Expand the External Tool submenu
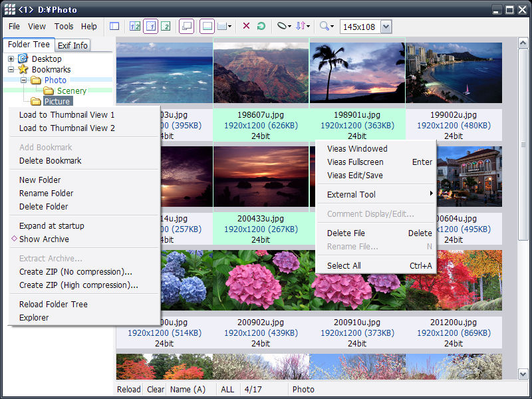The image size is (532, 399). 376,194
